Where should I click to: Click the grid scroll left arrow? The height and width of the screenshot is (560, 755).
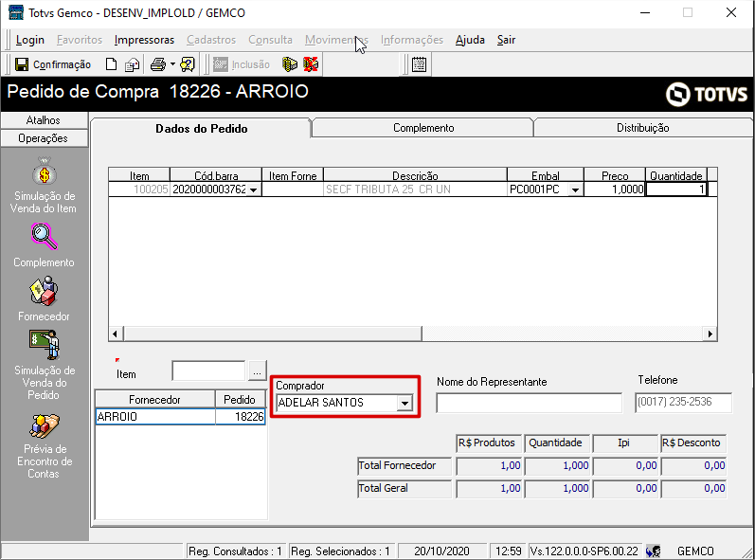115,334
